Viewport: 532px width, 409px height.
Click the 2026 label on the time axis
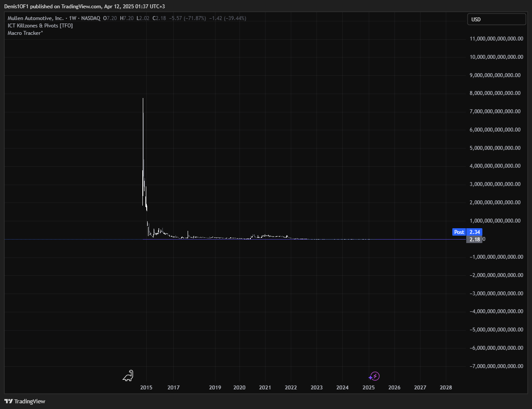394,388
